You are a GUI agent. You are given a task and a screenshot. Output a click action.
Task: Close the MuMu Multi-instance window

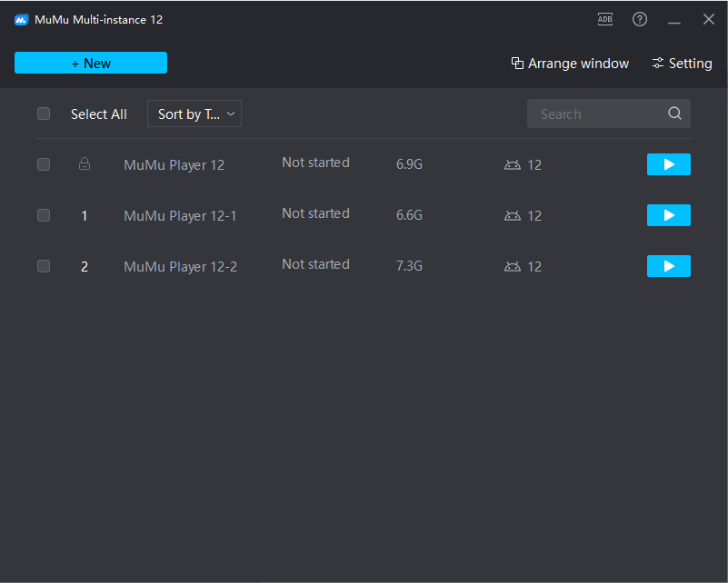709,19
